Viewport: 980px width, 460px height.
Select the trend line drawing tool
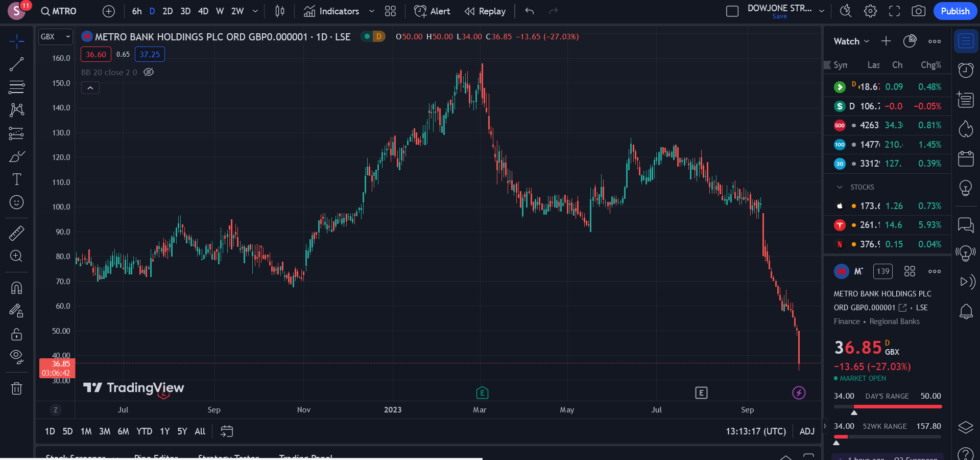click(x=16, y=64)
